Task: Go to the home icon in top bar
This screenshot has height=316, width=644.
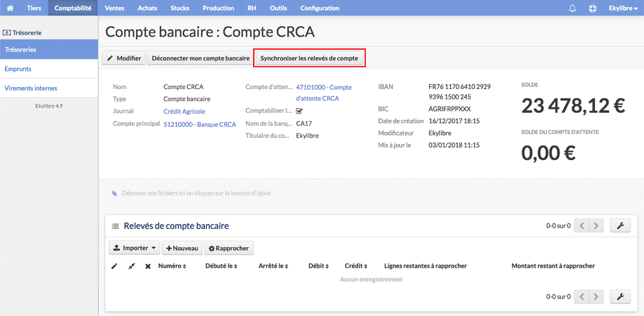Action: pyautogui.click(x=10, y=8)
